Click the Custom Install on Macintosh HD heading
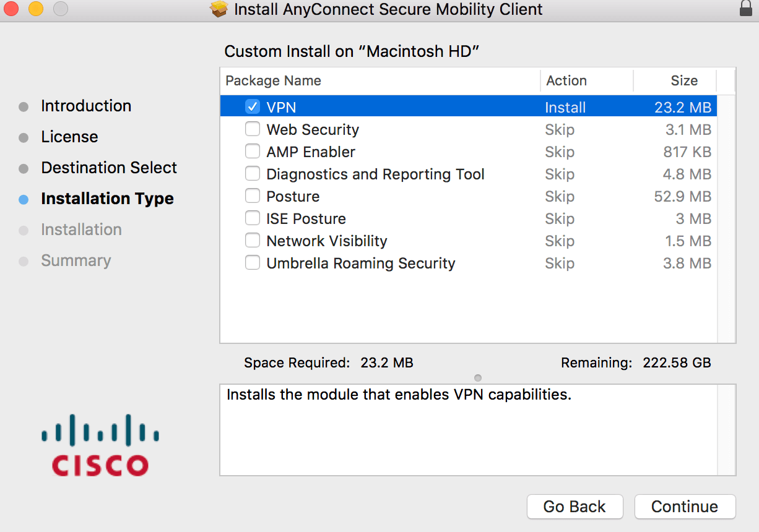This screenshot has height=532, width=759. [x=352, y=51]
